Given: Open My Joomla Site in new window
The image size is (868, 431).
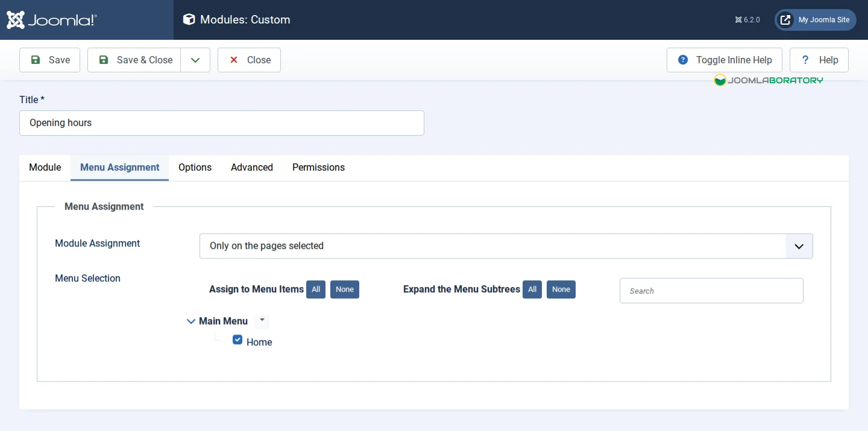Looking at the screenshot, I should click(x=816, y=20).
